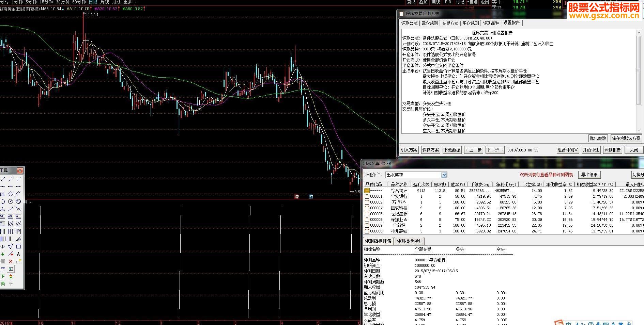
Task: Go back with the 上一步 button
Action: (x=474, y=150)
